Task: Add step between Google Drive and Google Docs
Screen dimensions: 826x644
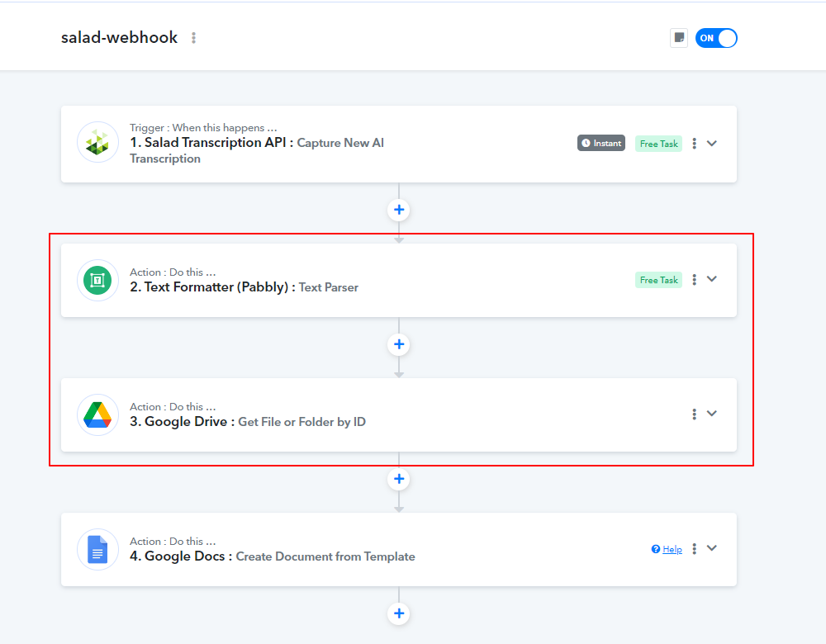Action: [x=399, y=479]
